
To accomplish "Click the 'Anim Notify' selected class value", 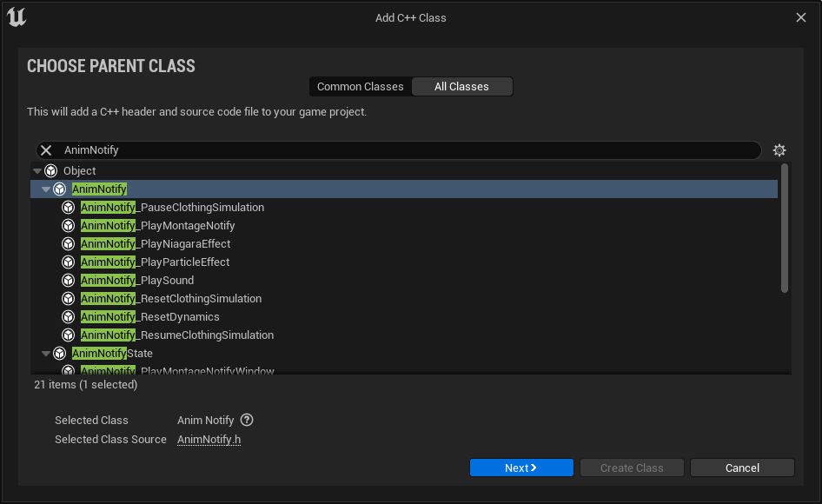I will tap(205, 420).
